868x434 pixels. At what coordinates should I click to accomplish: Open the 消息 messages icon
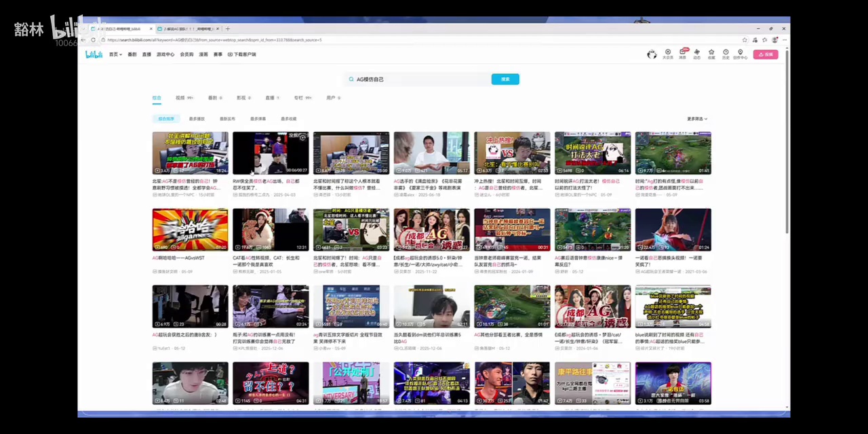(x=684, y=54)
